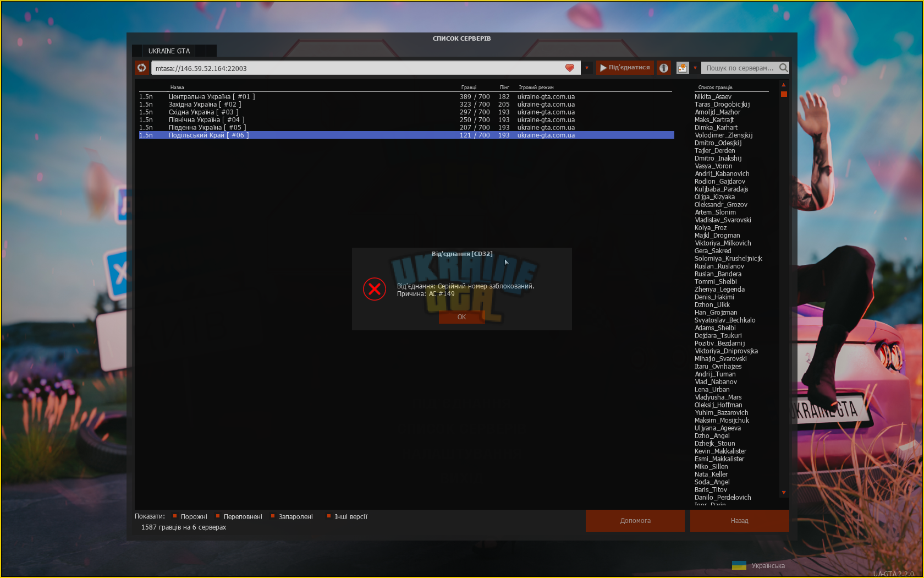Add server to favourites with heart icon

point(570,68)
